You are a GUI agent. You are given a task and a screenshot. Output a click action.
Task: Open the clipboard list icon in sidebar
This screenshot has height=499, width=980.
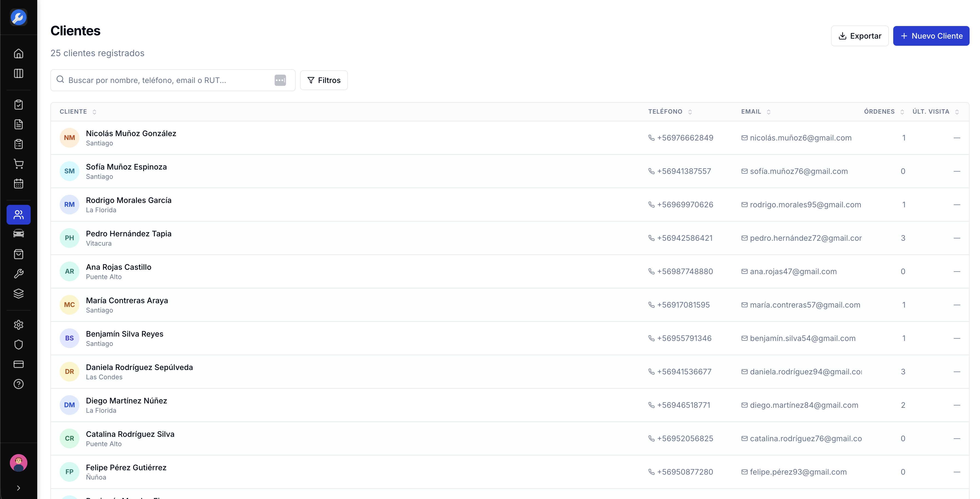18,144
